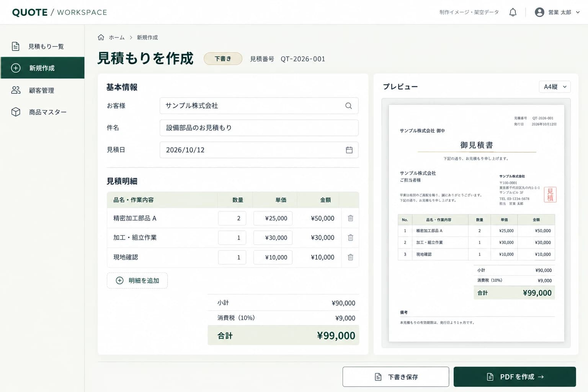The width and height of the screenshot is (588, 392).
Task: Open the A4縦 paper size dropdown
Action: pyautogui.click(x=555, y=87)
